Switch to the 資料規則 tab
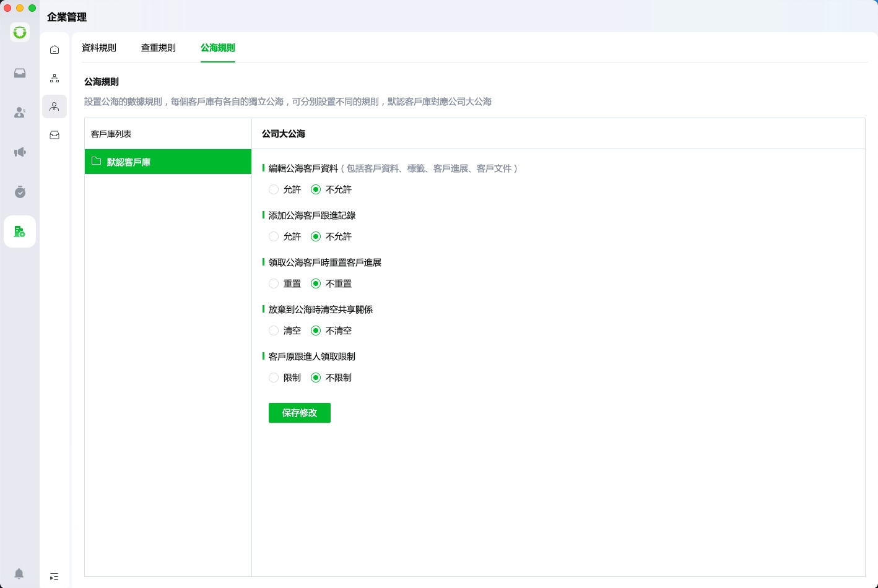This screenshot has height=588, width=878. [x=99, y=48]
